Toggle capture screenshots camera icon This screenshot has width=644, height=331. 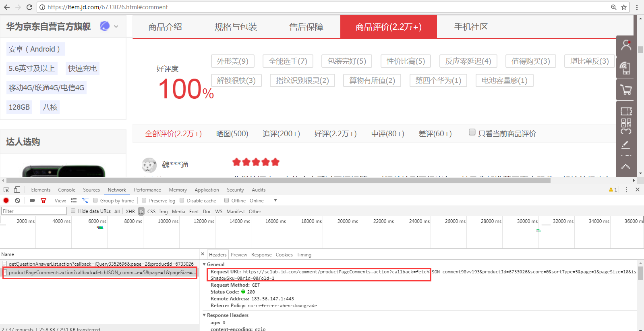(x=32, y=200)
